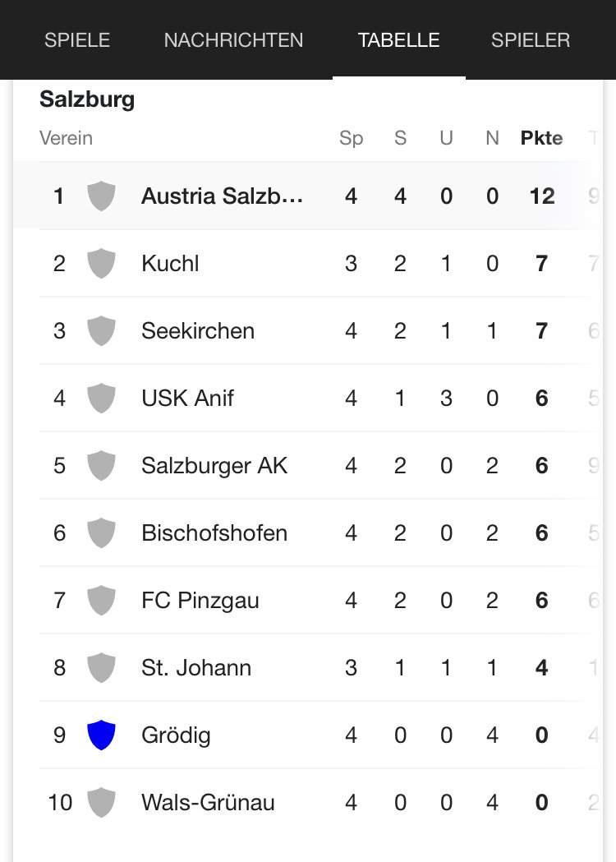Click the USK Anif shield icon

click(x=101, y=399)
